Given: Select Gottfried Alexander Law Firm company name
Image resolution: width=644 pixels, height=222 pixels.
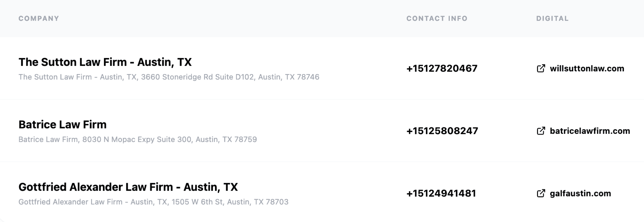Looking at the screenshot, I should point(128,187).
